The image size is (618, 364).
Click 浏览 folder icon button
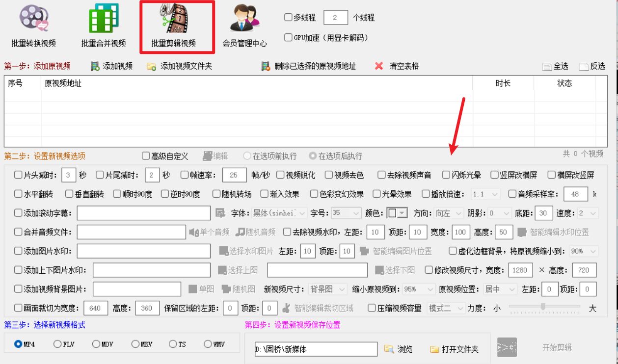[x=389, y=349]
